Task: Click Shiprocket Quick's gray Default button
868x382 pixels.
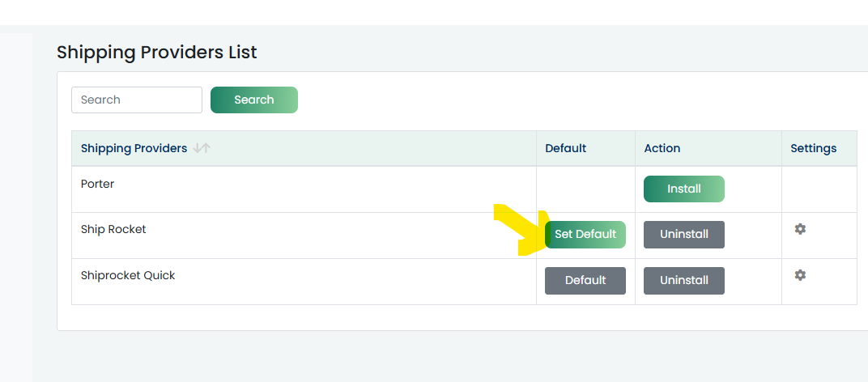Action: point(585,281)
